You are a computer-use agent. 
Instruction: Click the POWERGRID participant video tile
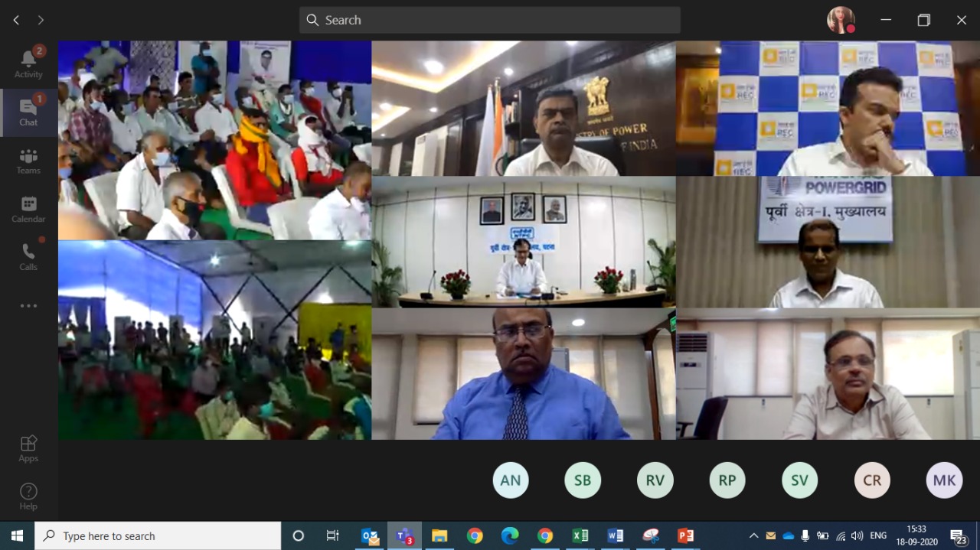pyautogui.click(x=828, y=242)
